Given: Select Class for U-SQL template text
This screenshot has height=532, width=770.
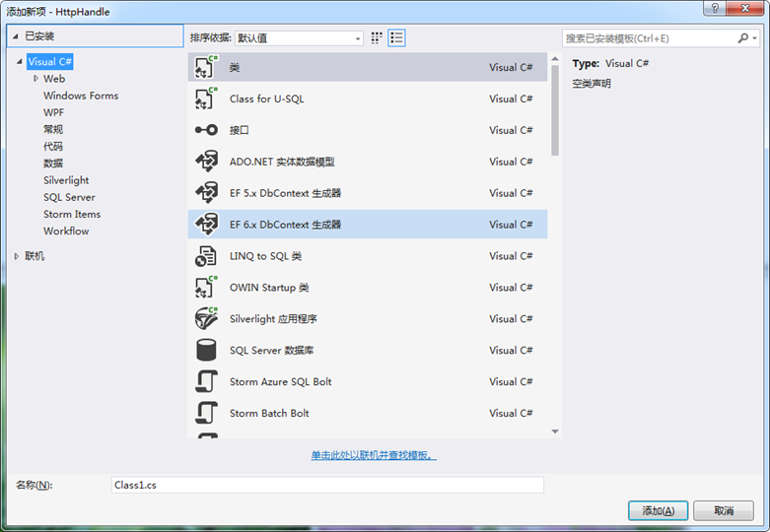Looking at the screenshot, I should click(x=266, y=99).
